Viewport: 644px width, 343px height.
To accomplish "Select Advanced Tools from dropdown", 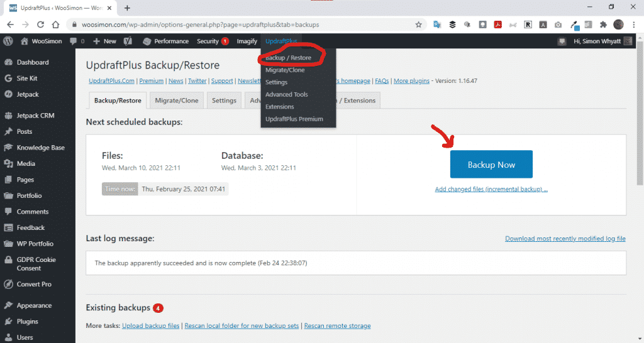I will (287, 95).
